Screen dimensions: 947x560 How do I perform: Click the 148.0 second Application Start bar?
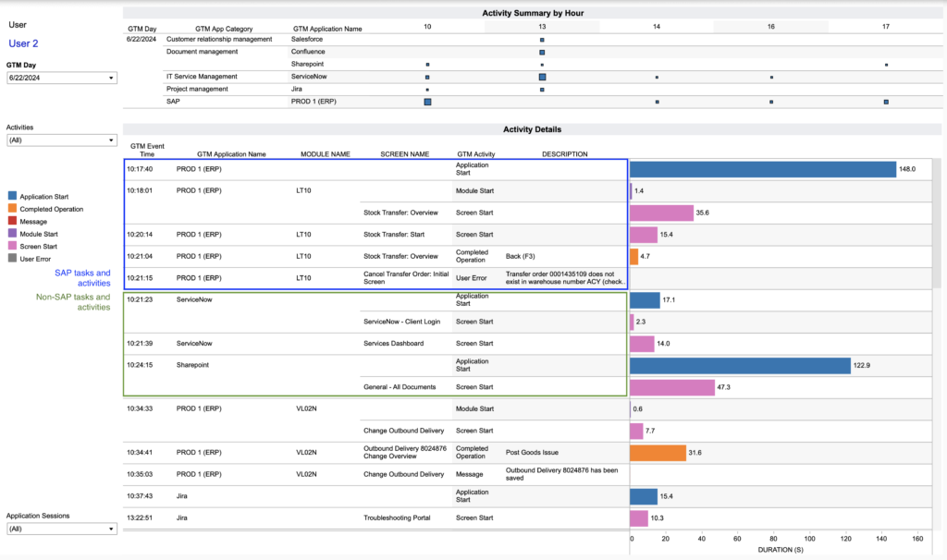click(763, 169)
